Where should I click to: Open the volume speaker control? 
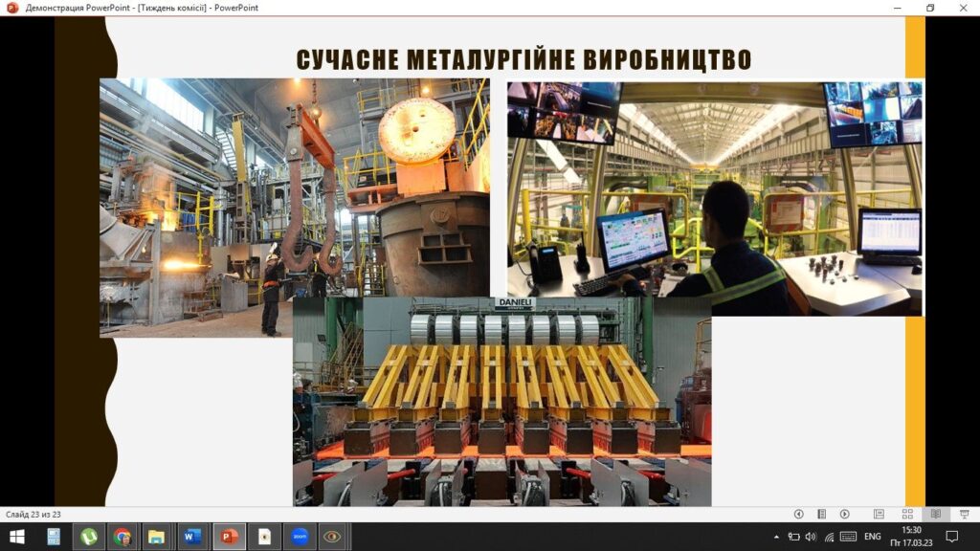(x=812, y=537)
